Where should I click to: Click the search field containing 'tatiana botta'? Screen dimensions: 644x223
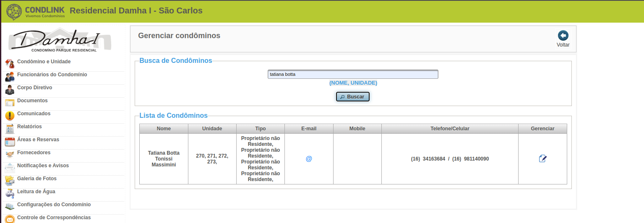click(353, 74)
